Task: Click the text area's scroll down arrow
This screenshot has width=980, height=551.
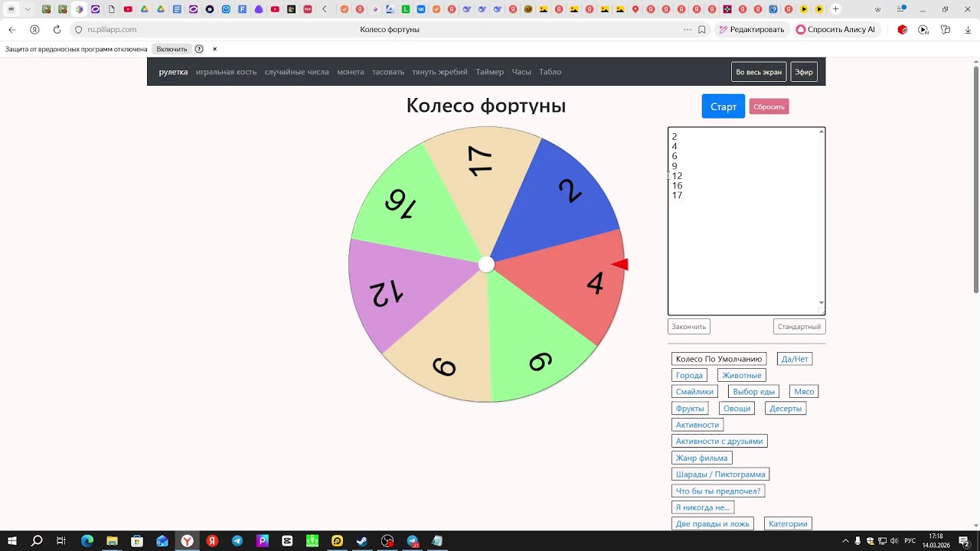Action: coord(822,303)
